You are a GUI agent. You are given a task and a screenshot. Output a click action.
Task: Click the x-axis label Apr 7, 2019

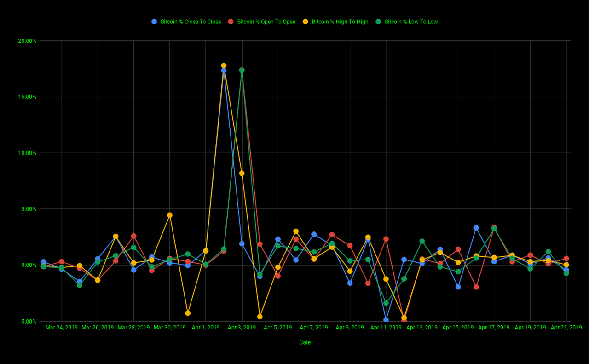[314, 328]
